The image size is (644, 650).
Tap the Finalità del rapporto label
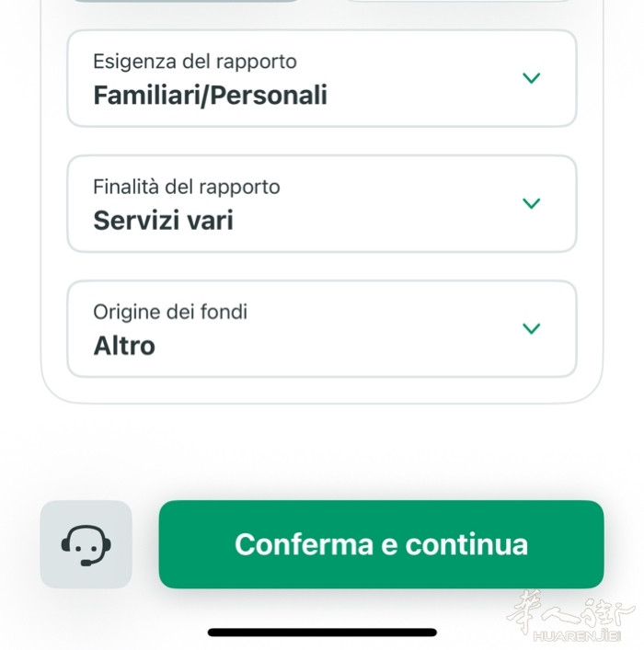coord(187,187)
